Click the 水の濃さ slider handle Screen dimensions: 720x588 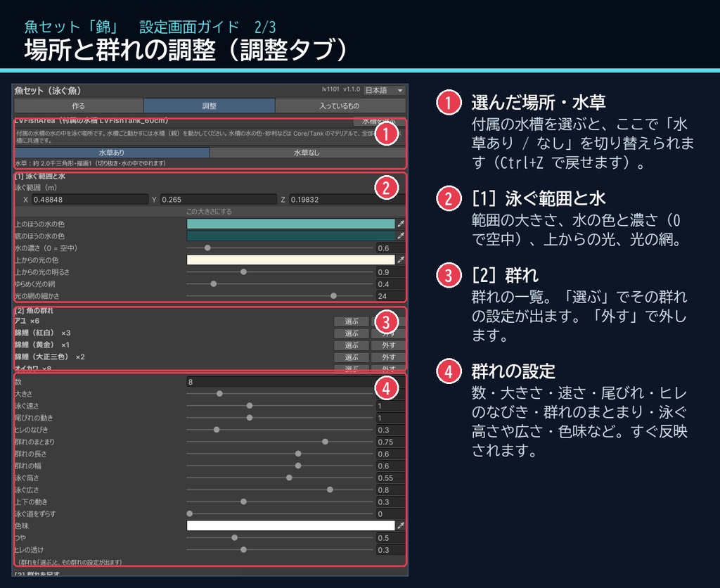pos(207,248)
